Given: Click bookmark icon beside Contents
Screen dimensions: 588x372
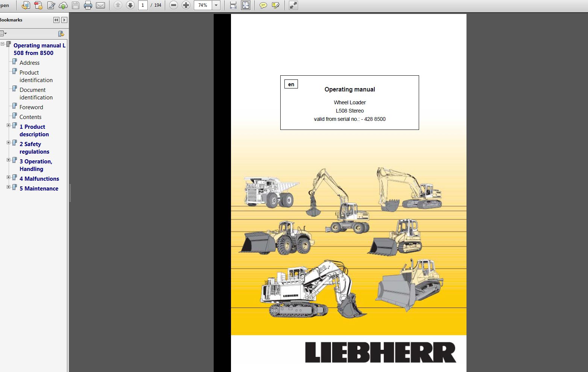Looking at the screenshot, I should pos(15,116).
